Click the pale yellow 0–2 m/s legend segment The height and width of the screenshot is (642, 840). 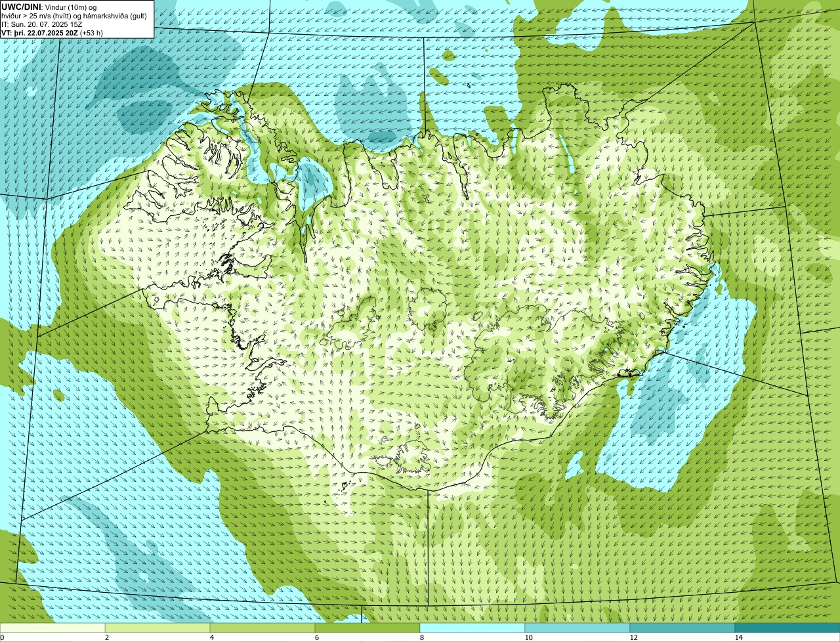click(52, 628)
